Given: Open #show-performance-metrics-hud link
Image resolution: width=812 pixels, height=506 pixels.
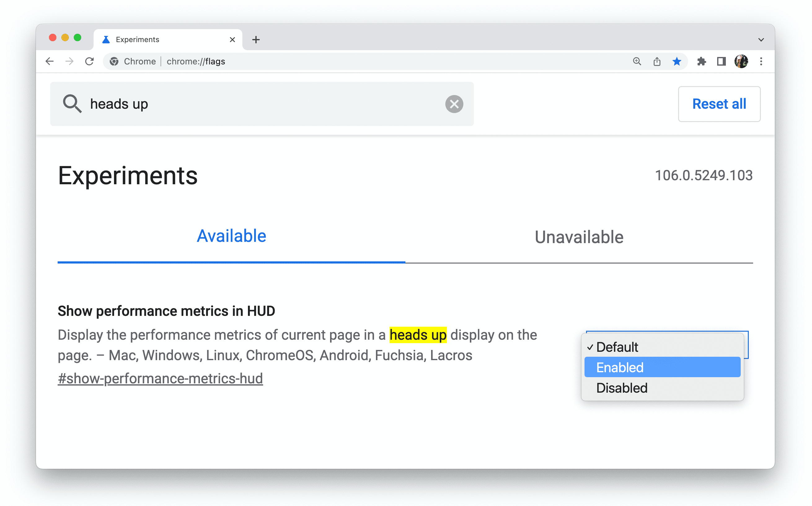Looking at the screenshot, I should (161, 378).
